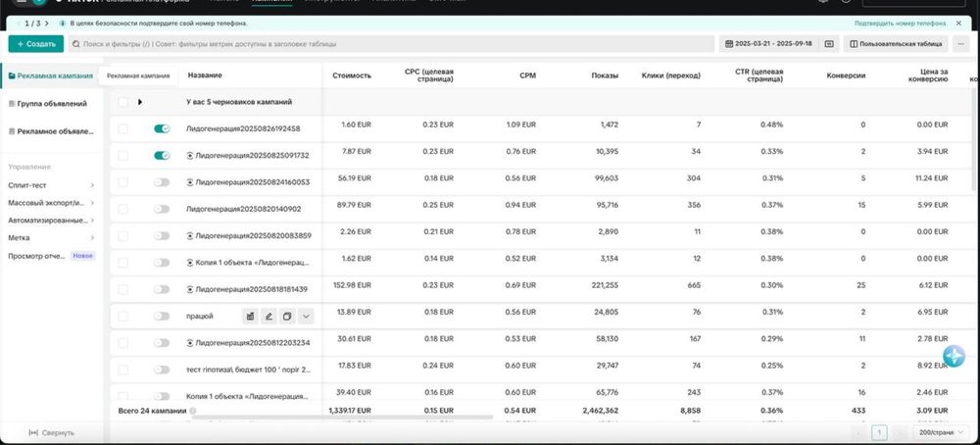The height and width of the screenshot is (445, 980).
Task: Open the date range 2025-03-21 - 2025-09-18 picker
Action: 768,44
